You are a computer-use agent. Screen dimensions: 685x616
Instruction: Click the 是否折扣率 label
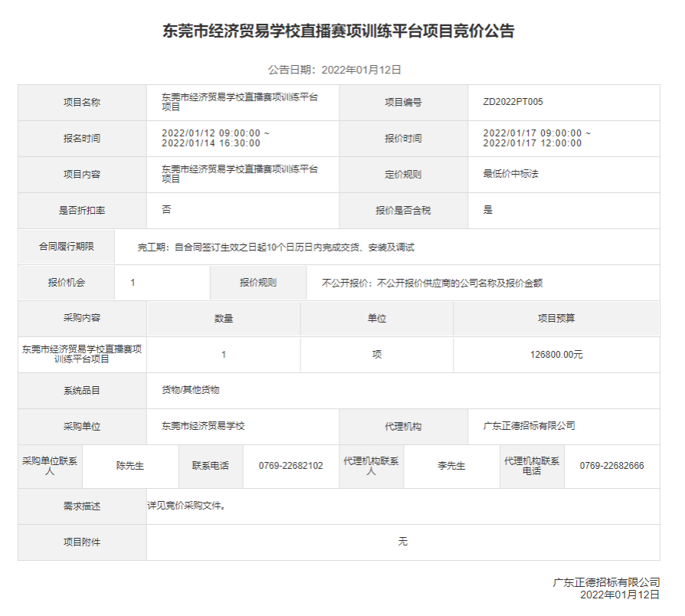click(82, 211)
